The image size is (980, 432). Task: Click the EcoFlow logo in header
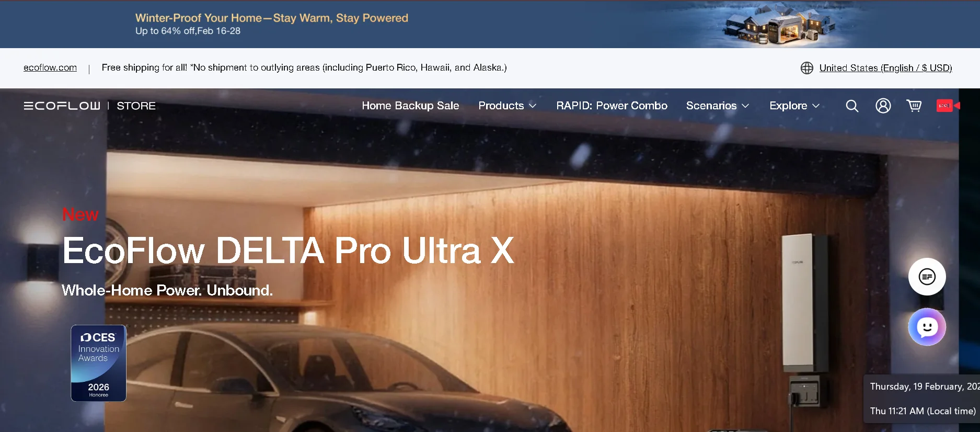click(62, 106)
